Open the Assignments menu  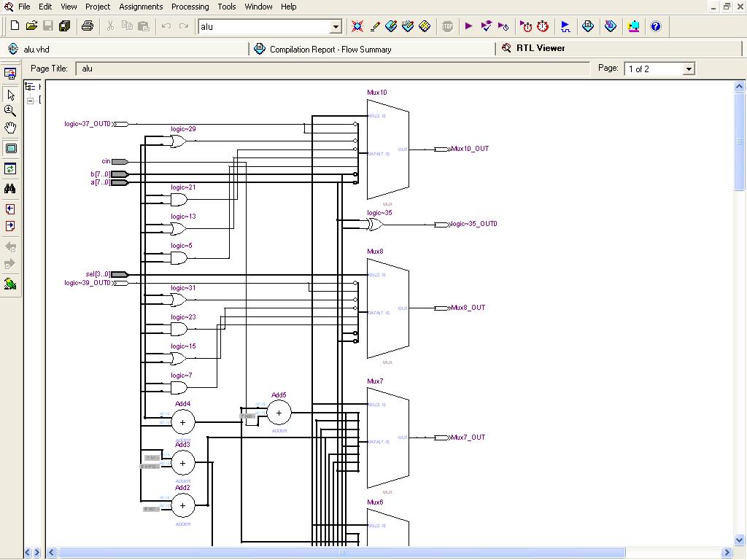(x=141, y=7)
